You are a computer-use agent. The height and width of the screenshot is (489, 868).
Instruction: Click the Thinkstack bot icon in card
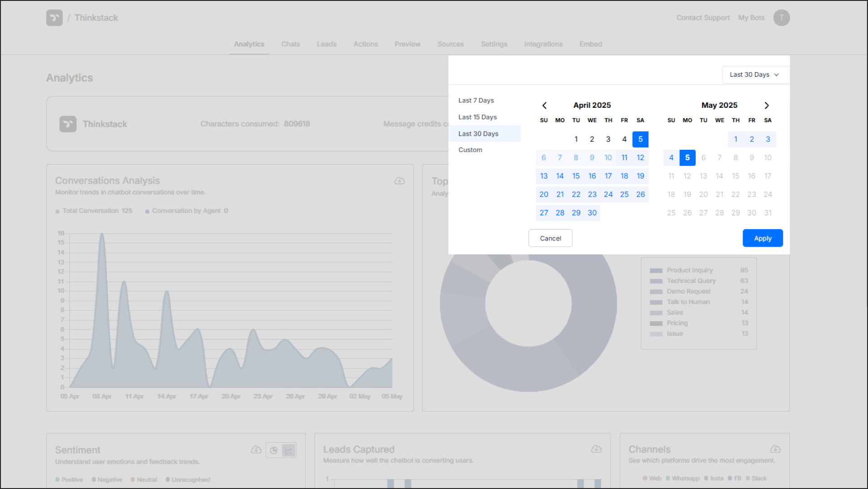(x=68, y=124)
